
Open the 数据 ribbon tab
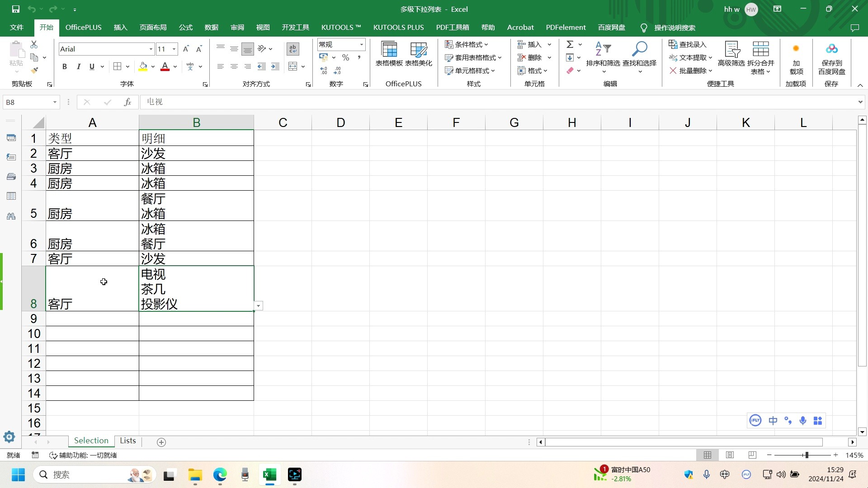coord(211,28)
